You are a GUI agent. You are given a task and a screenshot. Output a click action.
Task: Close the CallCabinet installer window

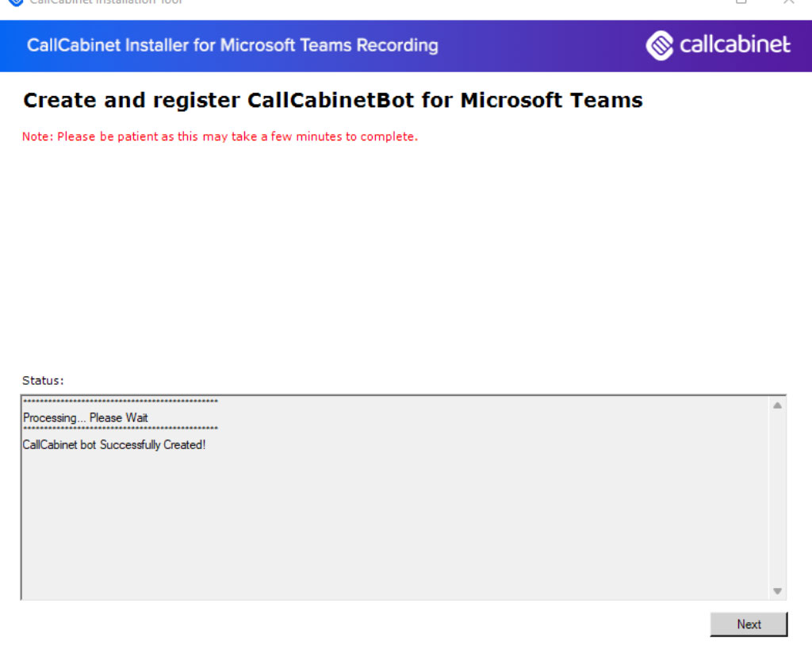tap(788, 2)
